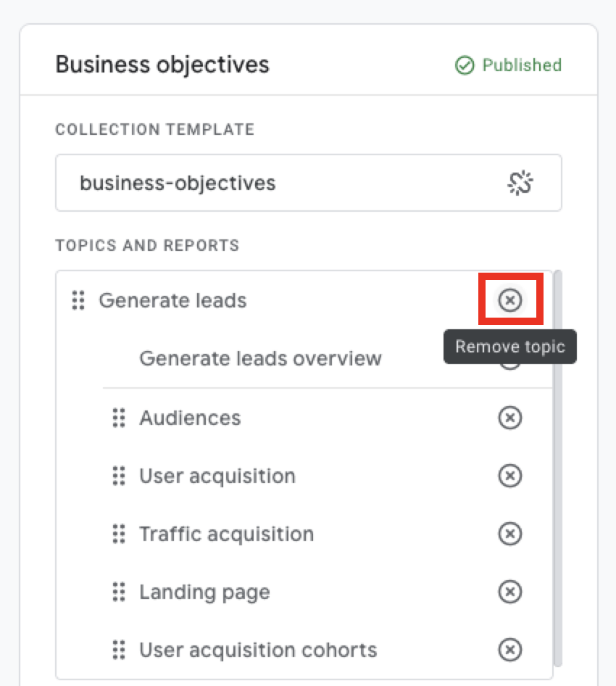Viewport: 616px width, 686px height.
Task: Select the Landing page report label
Action: pos(204,592)
